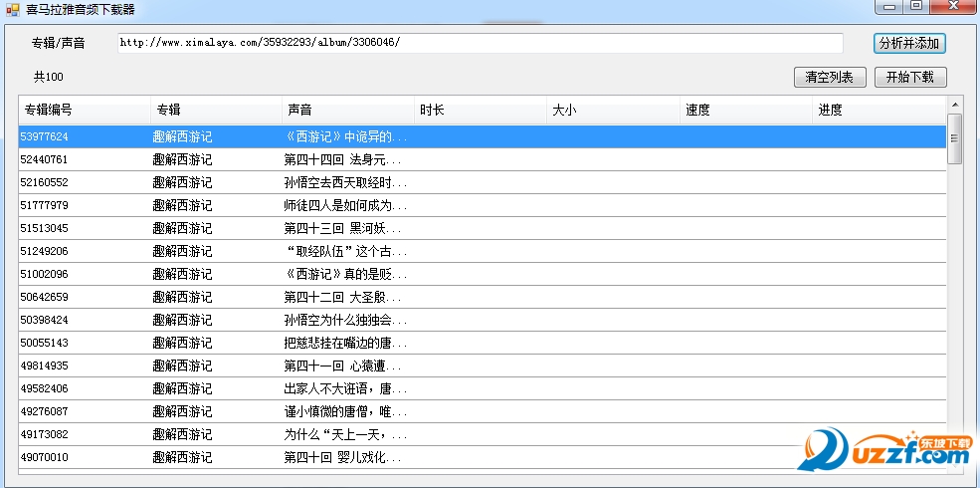Click track title “取经队伍”这个古...
This screenshot has width=980, height=488.
tap(345, 252)
